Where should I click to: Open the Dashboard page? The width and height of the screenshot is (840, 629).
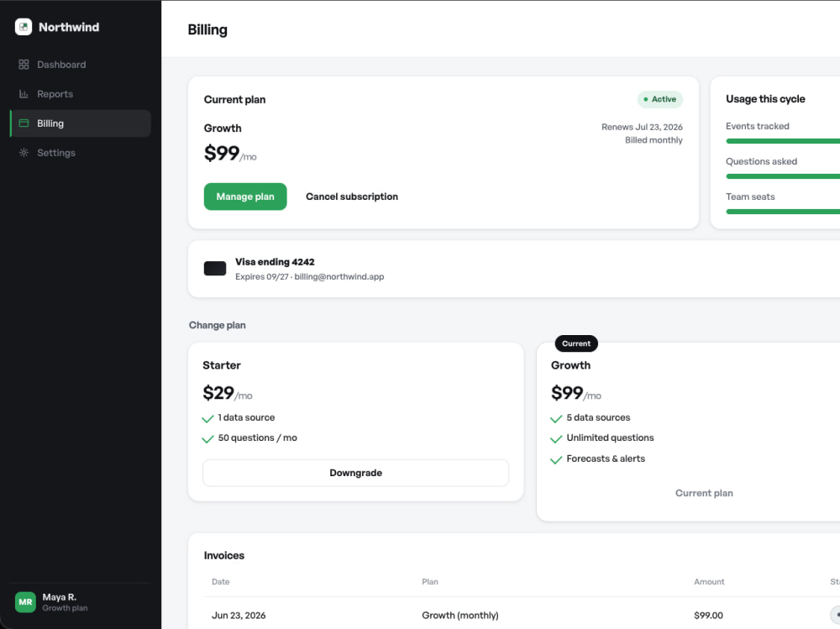pos(81,65)
